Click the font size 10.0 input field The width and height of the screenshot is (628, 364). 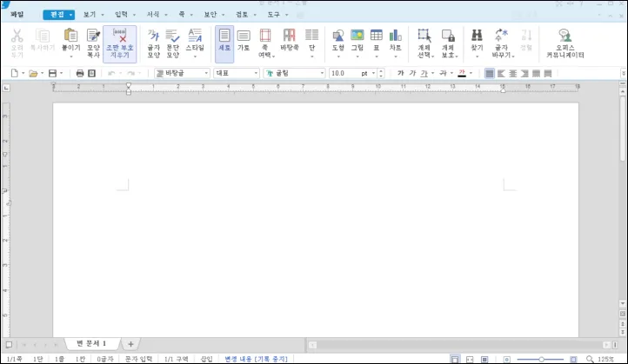coord(344,73)
